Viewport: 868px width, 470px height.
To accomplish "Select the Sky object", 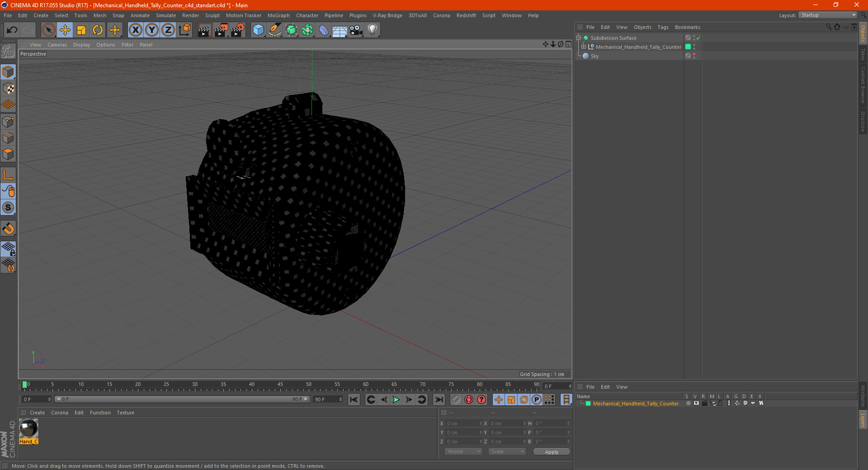I will (594, 56).
